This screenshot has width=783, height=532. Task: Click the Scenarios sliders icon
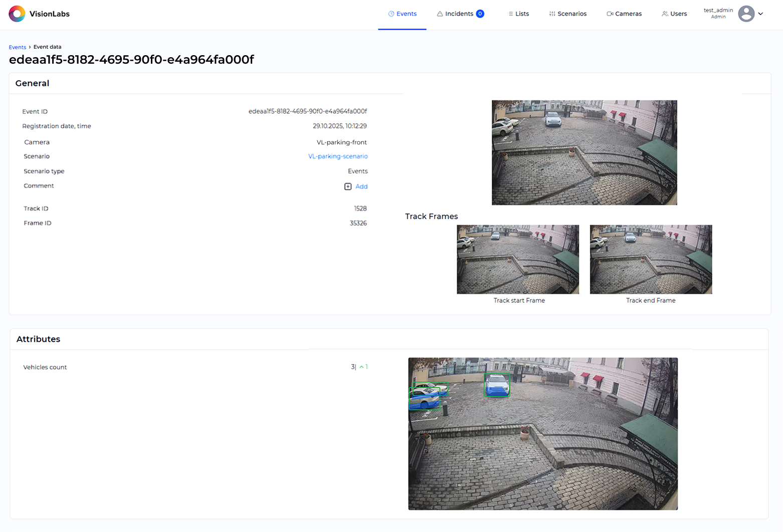point(552,14)
